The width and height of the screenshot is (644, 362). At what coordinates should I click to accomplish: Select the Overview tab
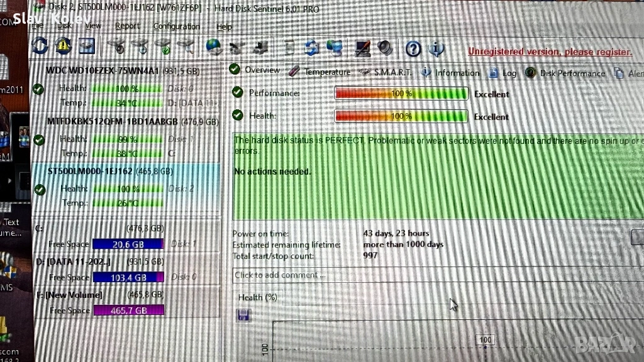pyautogui.click(x=255, y=70)
